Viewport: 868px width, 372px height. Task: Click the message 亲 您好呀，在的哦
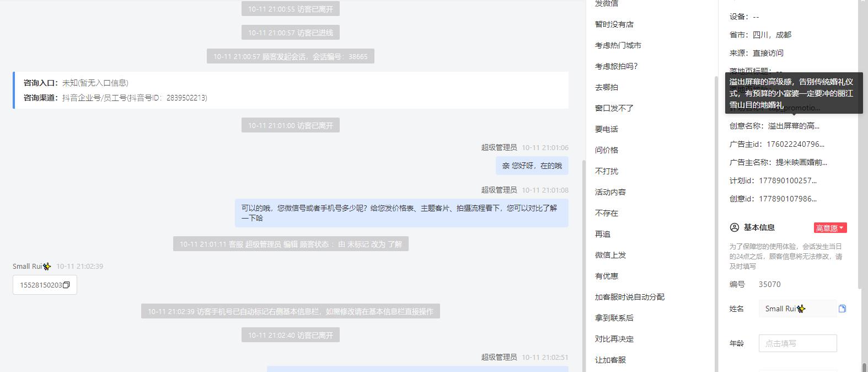[532, 166]
